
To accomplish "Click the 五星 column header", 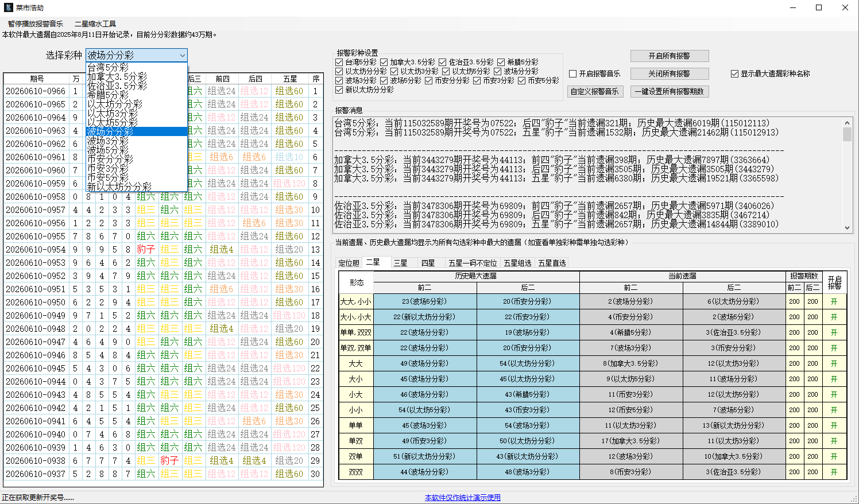I will (290, 79).
